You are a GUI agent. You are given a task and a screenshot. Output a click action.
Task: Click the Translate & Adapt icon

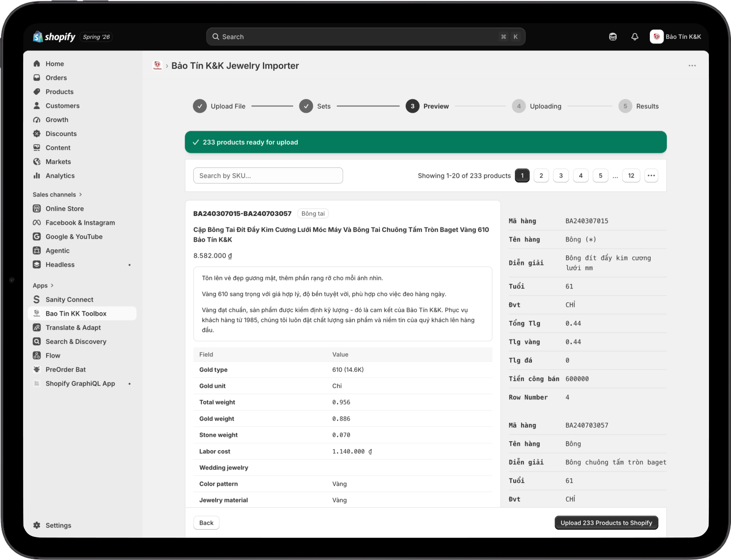pos(37,328)
